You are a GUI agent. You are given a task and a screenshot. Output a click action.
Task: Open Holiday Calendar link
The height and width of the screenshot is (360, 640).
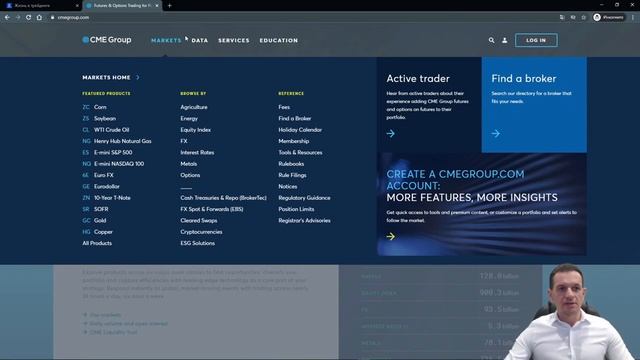tap(300, 130)
